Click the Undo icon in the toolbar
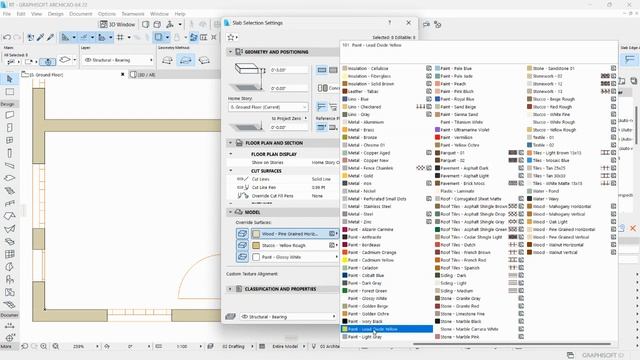Image resolution: width=640 pixels, height=360 pixels. pyautogui.click(x=7, y=38)
